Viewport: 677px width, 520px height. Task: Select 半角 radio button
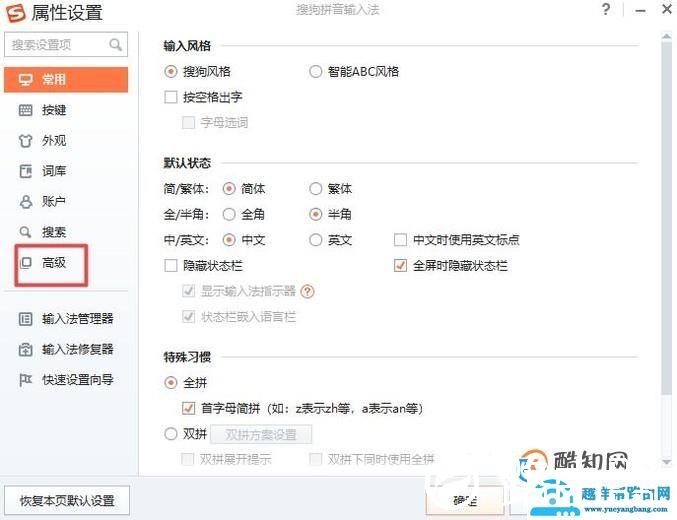point(316,214)
